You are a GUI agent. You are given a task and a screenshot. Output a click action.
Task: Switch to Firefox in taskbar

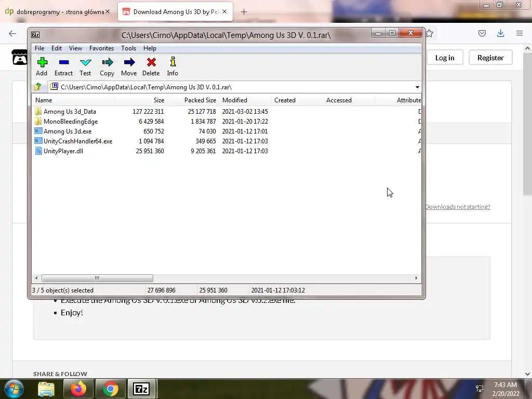pos(78,389)
